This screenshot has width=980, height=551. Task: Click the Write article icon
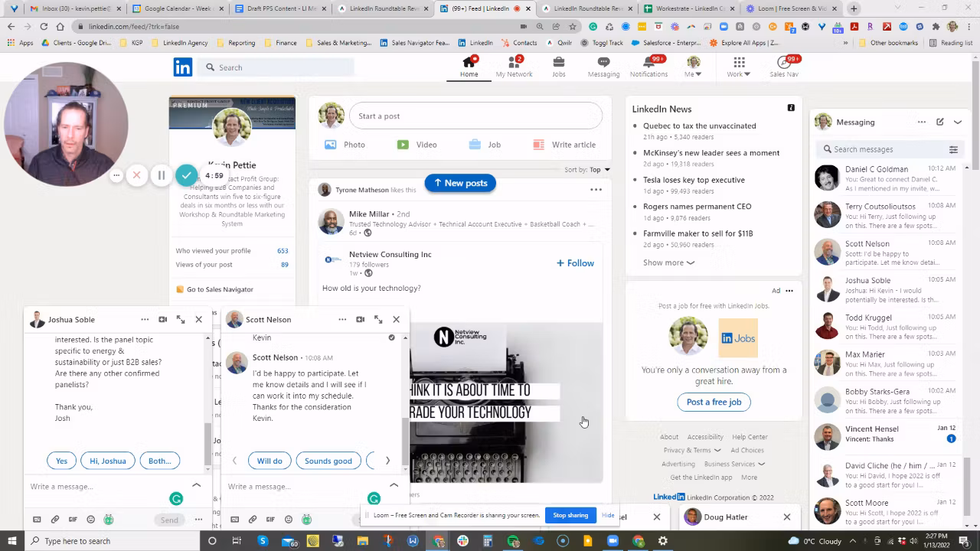pyautogui.click(x=540, y=144)
